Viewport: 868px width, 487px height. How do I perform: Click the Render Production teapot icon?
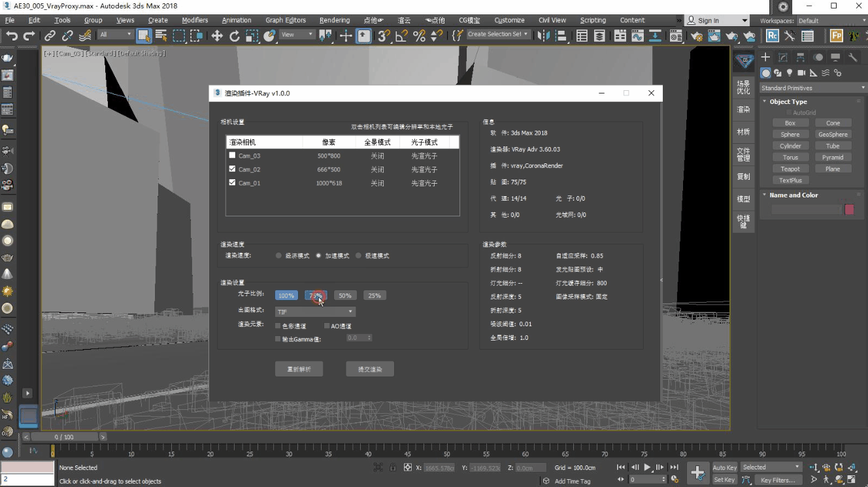(732, 36)
